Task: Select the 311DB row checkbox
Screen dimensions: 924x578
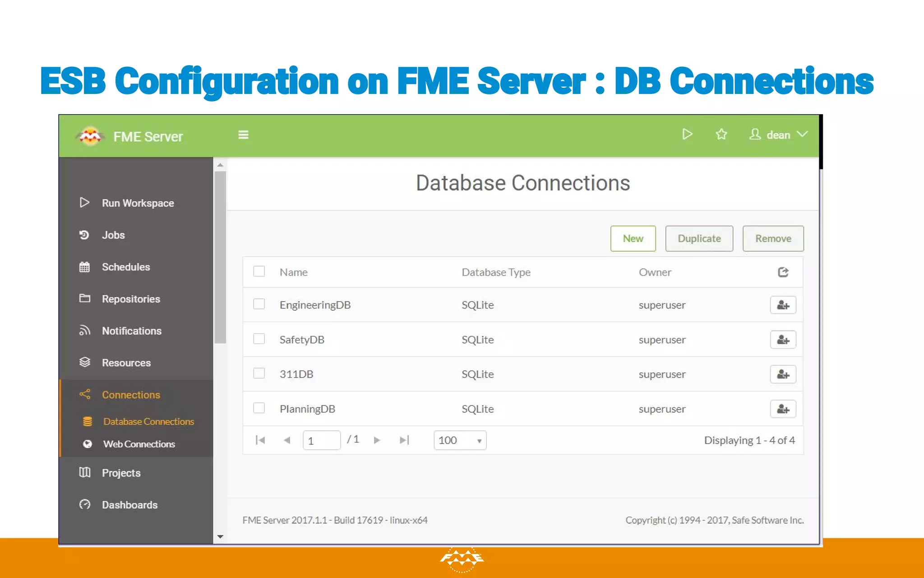Action: click(x=259, y=373)
